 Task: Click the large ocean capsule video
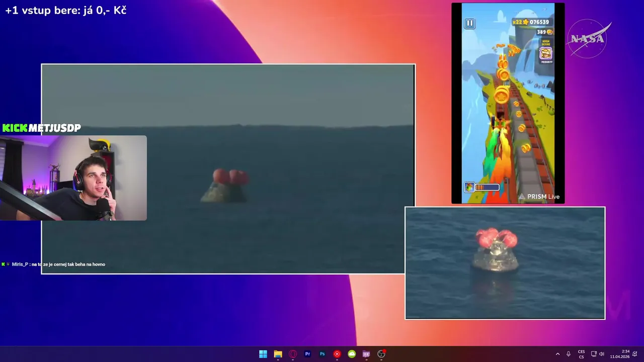(228, 169)
